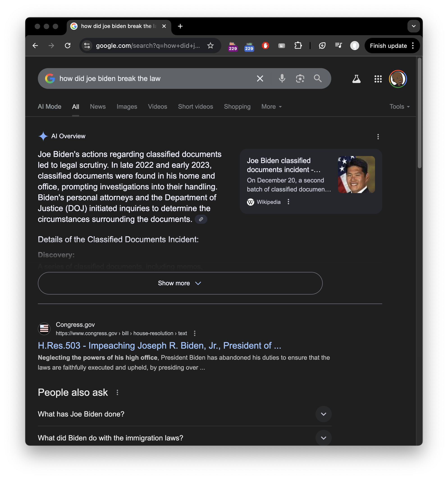Open the media control playlist icon
Image resolution: width=448 pixels, height=479 pixels.
coord(338,46)
